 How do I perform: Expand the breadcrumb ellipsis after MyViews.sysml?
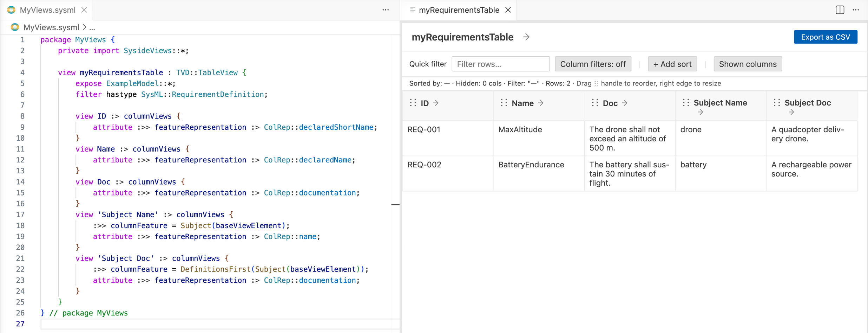coord(92,27)
